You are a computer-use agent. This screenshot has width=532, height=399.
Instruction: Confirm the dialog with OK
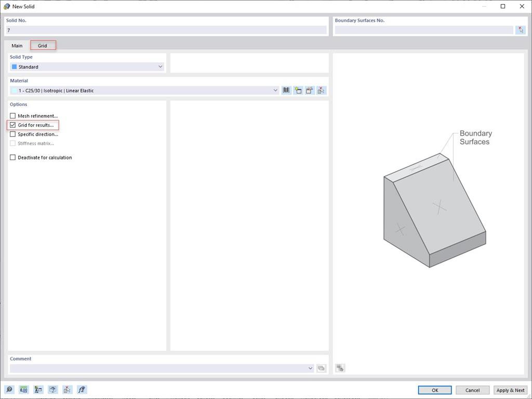click(x=434, y=390)
